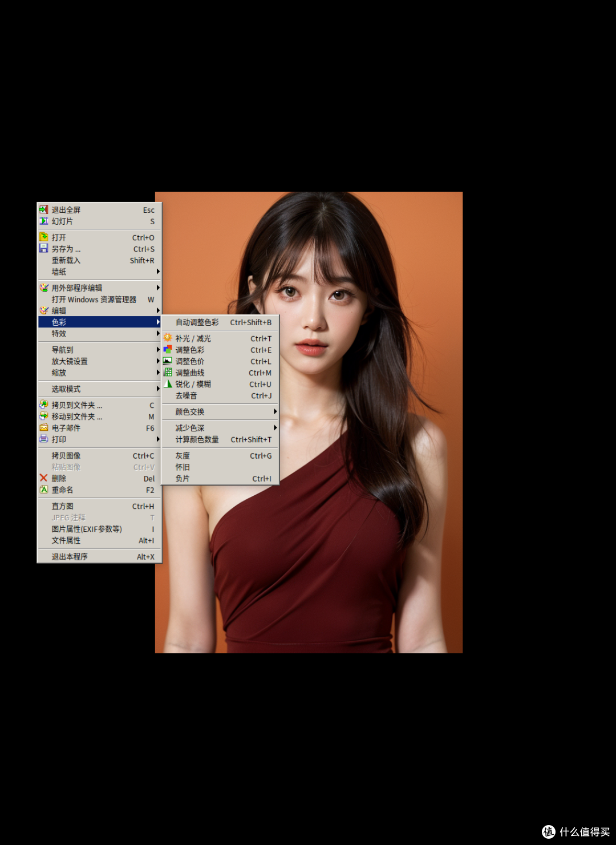Click the 退出全屏 exit fullscreen icon
The width and height of the screenshot is (616, 845).
43,209
